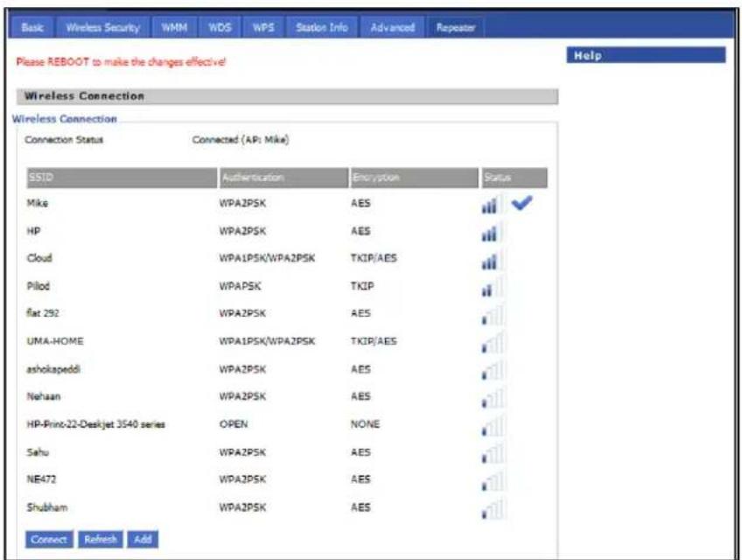742x560 pixels.
Task: Select the Shubham network
Action: (x=47, y=507)
